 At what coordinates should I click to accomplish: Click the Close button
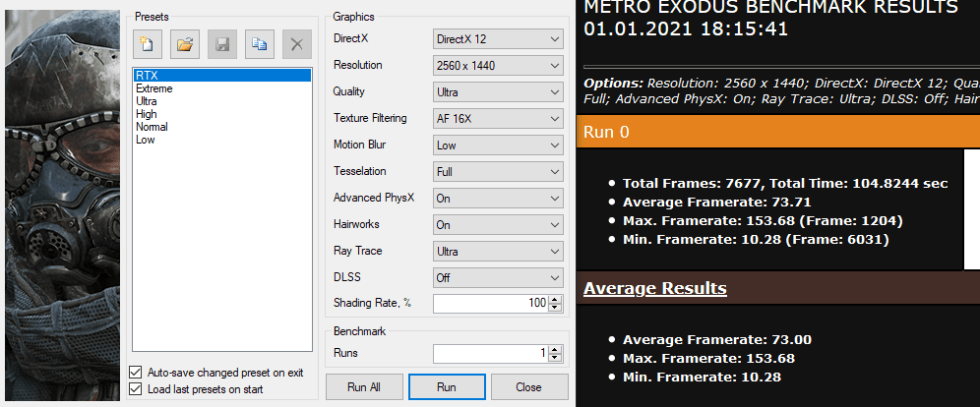coord(529,387)
